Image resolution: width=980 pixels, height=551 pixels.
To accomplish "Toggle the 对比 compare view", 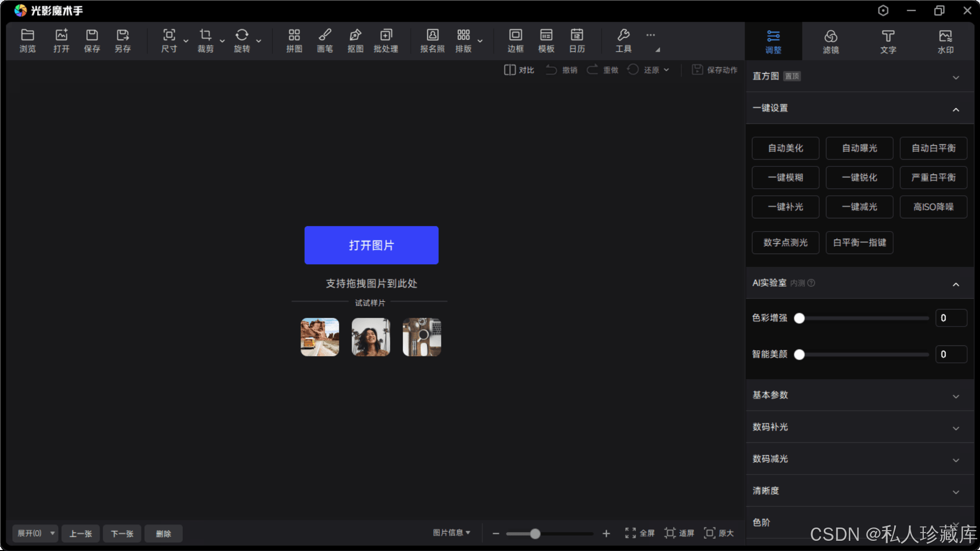I will [519, 70].
